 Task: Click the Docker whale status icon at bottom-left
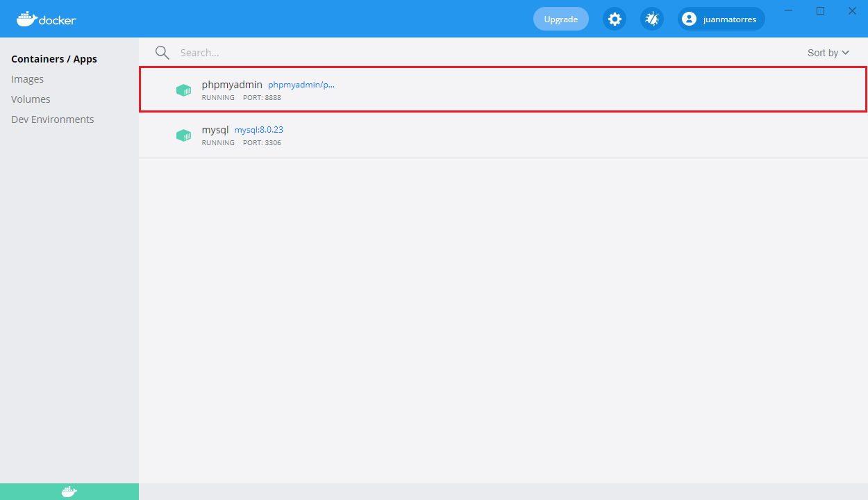click(69, 492)
